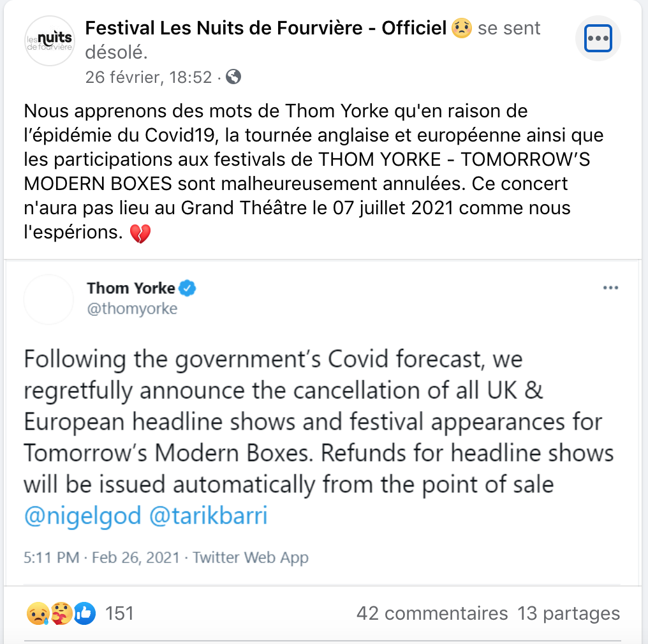Click Thom Yorke's blue verified badge
This screenshot has width=648, height=644.
[186, 288]
